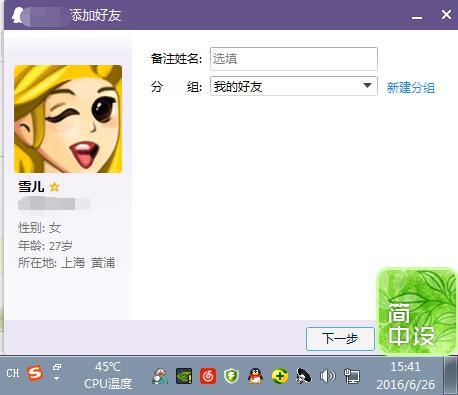Open the volume speaker tray icon
Image resolution: width=458 pixels, height=395 pixels.
point(327,376)
